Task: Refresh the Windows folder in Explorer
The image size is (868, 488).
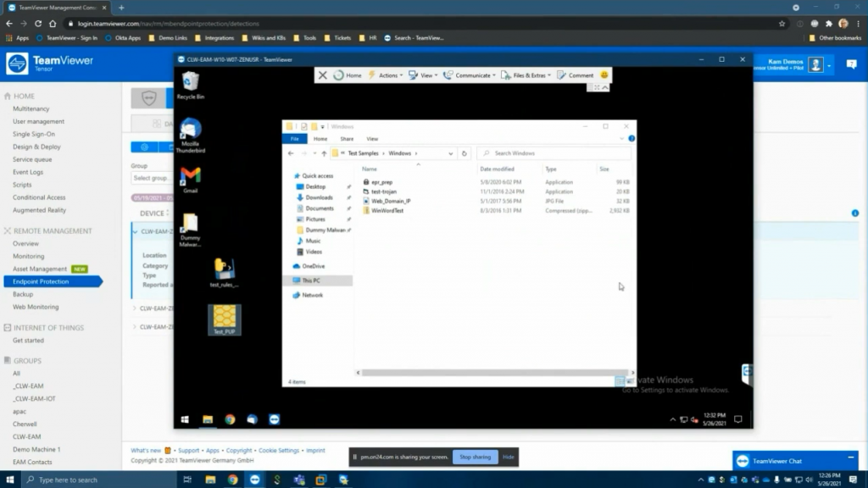Action: (465, 153)
